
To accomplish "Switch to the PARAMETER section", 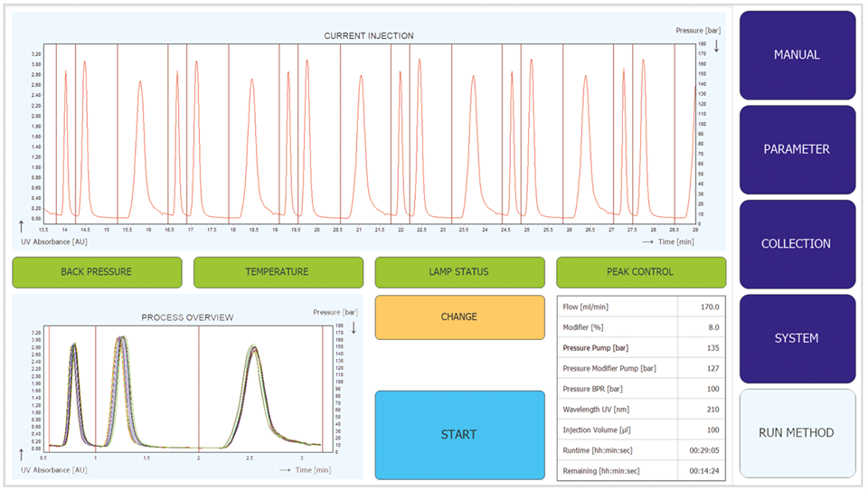I will click(x=797, y=149).
